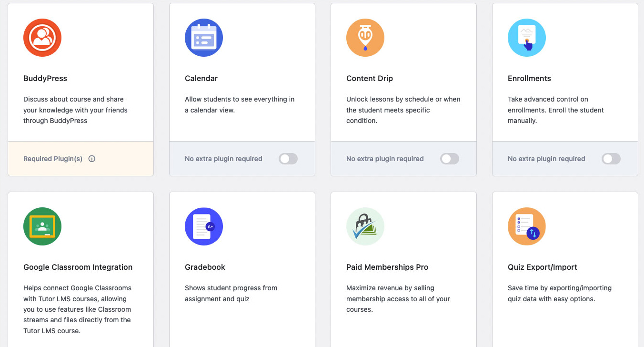Click the BuddyPress addon icon
This screenshot has height=347, width=644.
click(42, 38)
